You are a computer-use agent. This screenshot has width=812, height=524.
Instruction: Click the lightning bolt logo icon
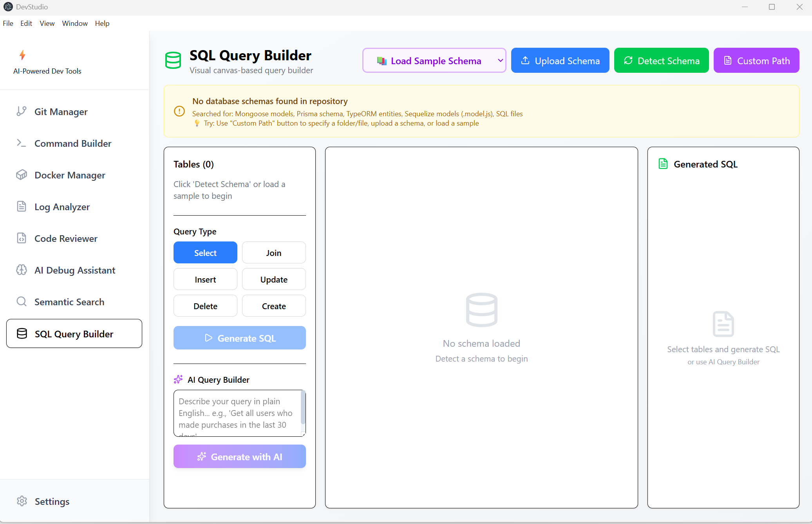point(22,55)
